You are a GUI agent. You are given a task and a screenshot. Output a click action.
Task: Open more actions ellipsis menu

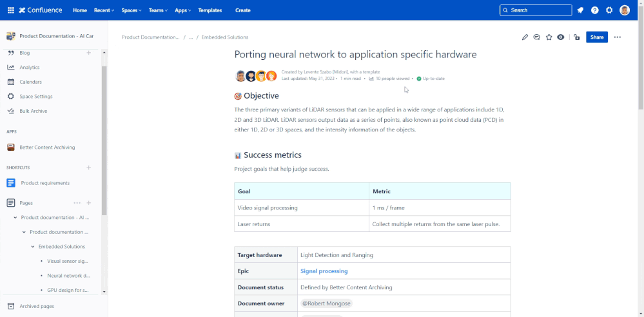tap(618, 37)
